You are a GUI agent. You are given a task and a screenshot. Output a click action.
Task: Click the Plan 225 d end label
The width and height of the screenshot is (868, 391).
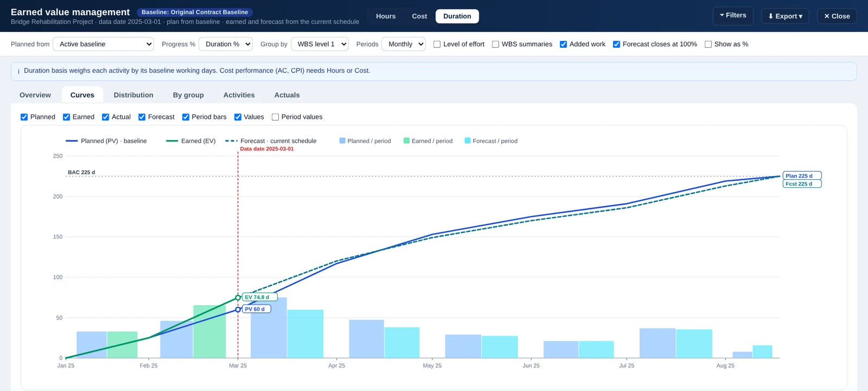point(802,176)
